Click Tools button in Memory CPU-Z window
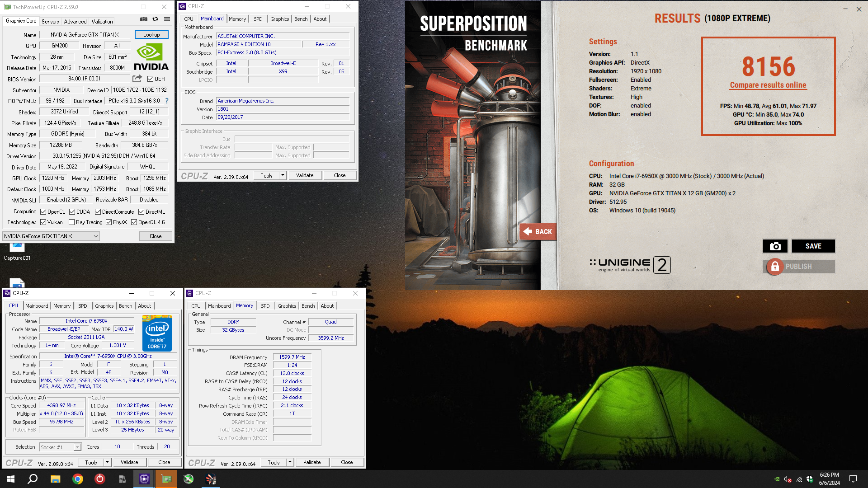This screenshot has width=868, height=488. (x=274, y=462)
